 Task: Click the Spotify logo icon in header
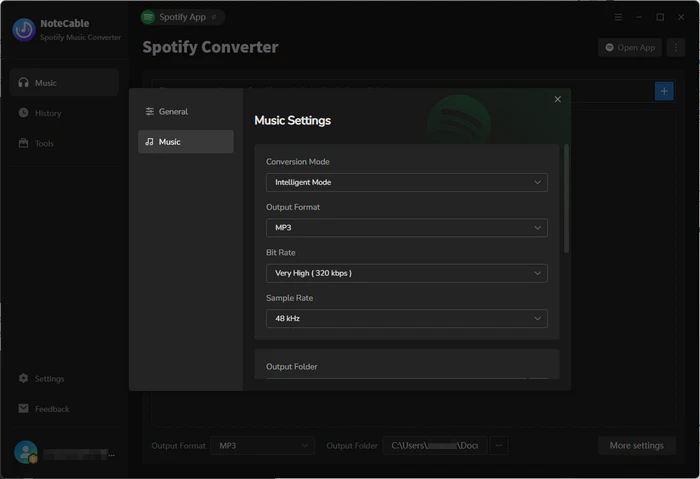(148, 17)
